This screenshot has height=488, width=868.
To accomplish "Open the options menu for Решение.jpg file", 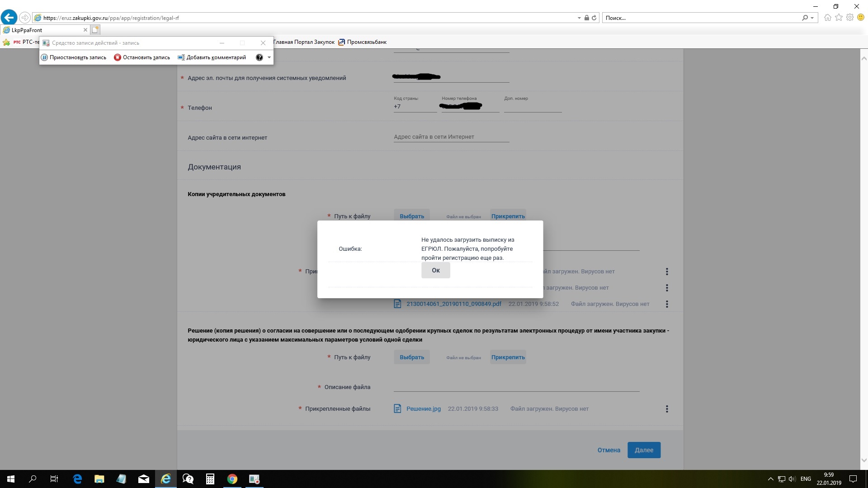I will [x=667, y=409].
